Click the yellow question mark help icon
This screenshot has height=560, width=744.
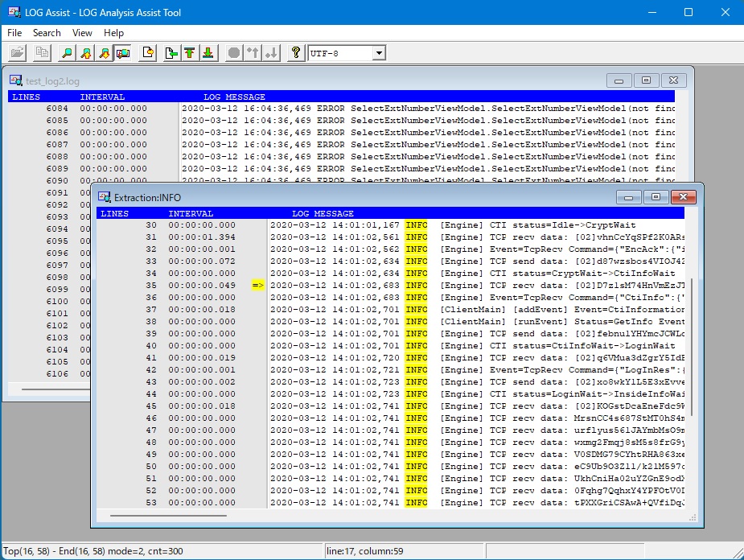tap(296, 53)
